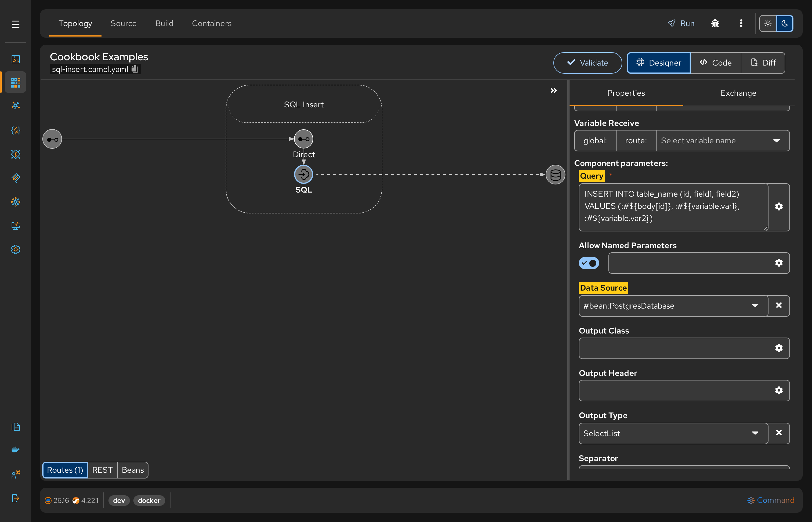Click the Validate button
The image size is (812, 522).
coord(587,63)
